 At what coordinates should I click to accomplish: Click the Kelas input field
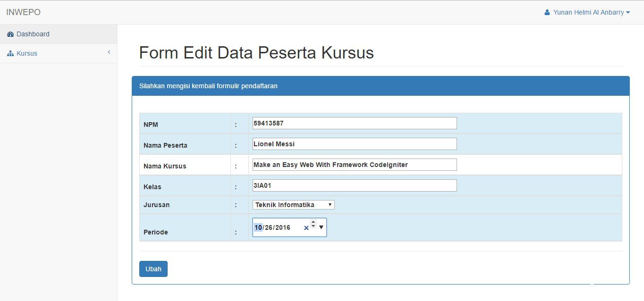tap(353, 185)
